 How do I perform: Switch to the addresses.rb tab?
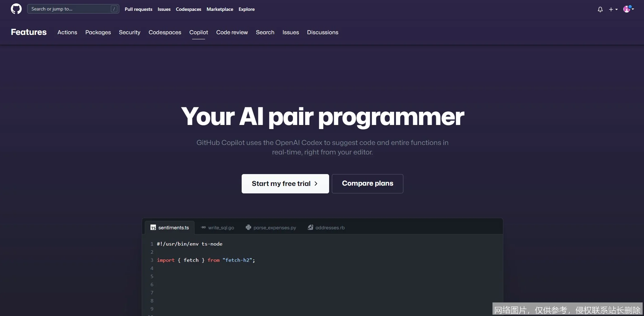(x=330, y=227)
